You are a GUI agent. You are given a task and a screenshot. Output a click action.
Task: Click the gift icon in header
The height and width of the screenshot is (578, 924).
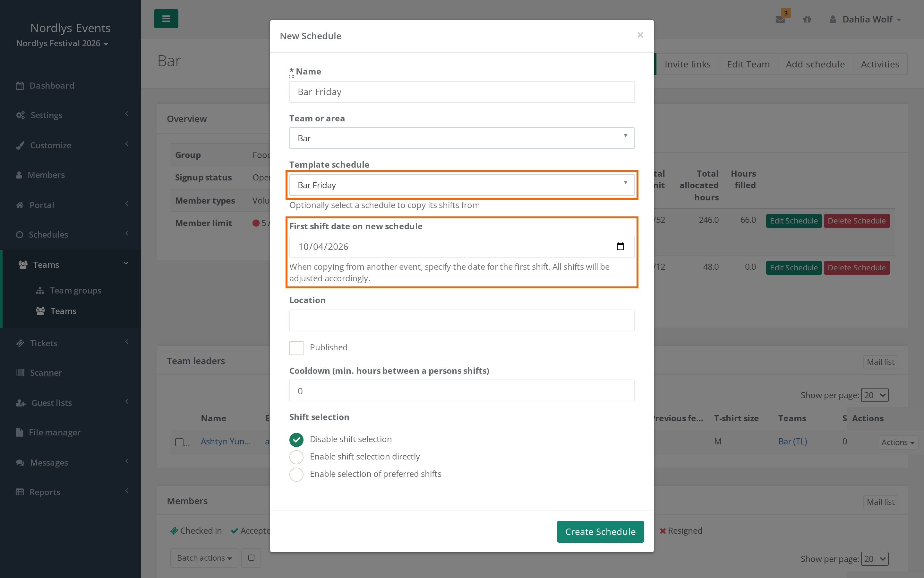pyautogui.click(x=807, y=19)
